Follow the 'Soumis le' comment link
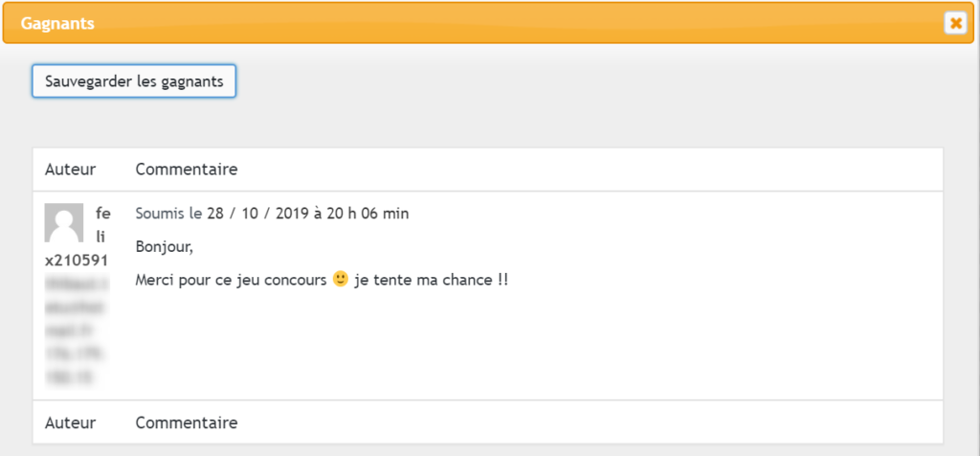The image size is (980, 456). [x=168, y=214]
